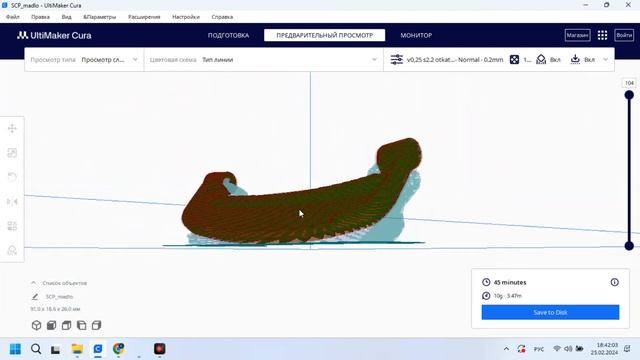Image resolution: width=640 pixels, height=360 pixels.
Task: Show print time details info icon
Action: [x=614, y=282]
